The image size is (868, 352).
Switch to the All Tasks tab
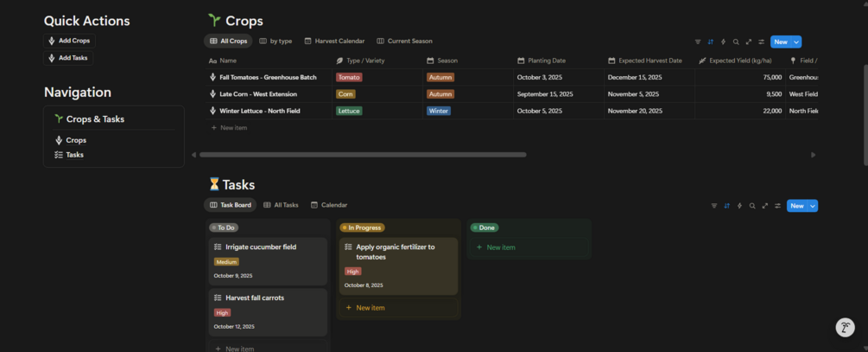pyautogui.click(x=280, y=205)
